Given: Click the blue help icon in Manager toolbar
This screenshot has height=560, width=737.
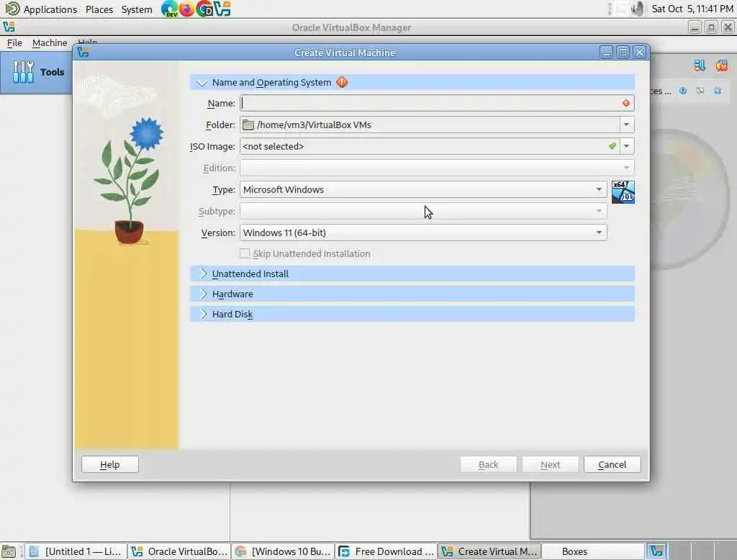Looking at the screenshot, I should tap(682, 91).
